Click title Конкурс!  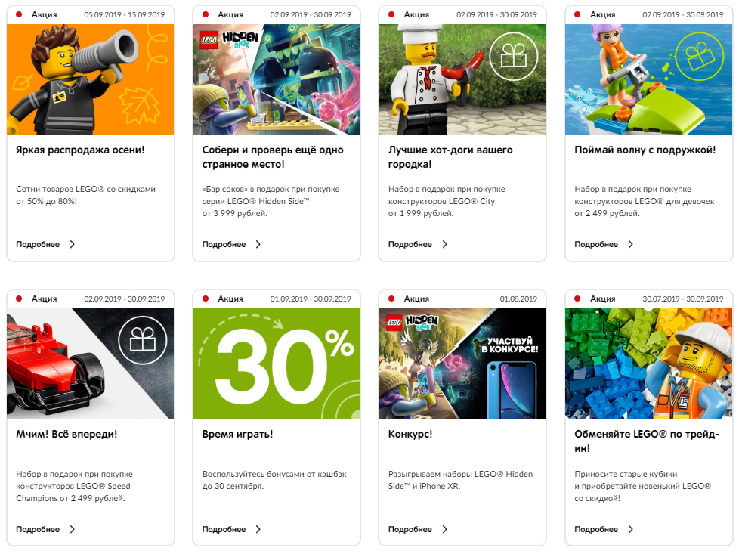(x=410, y=434)
